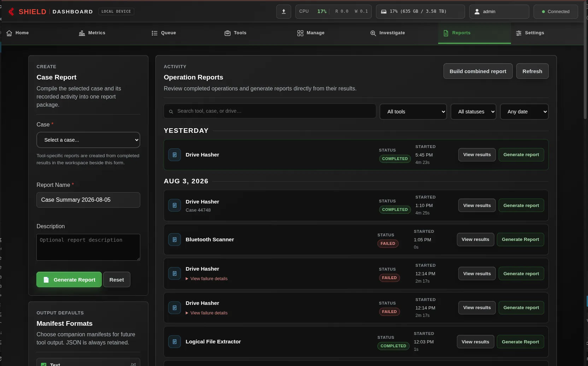Click the search magnifier icon in search box

pos(171,111)
